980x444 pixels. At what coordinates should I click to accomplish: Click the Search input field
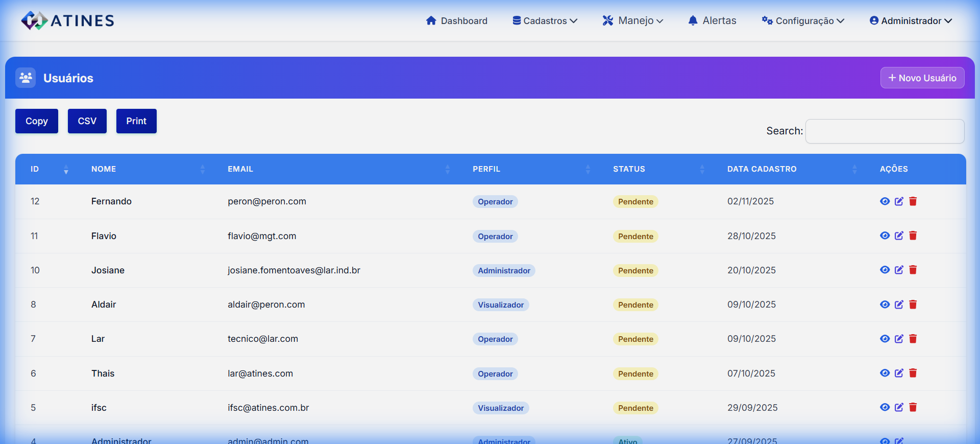(885, 131)
